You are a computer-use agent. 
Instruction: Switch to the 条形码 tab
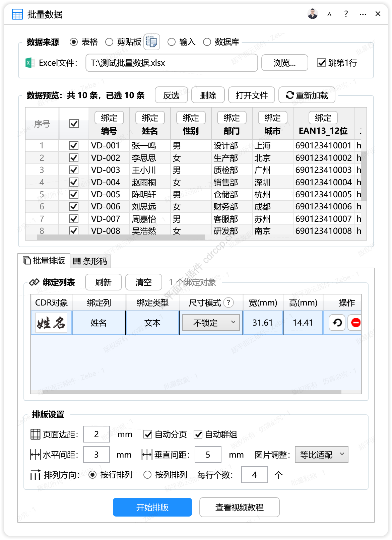coord(90,261)
